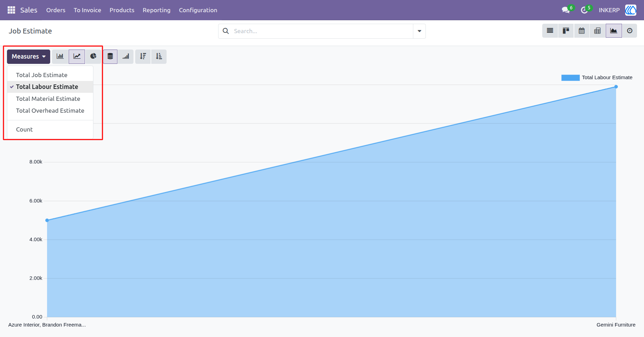Select the Count measure
The height and width of the screenshot is (337, 644).
click(x=50, y=129)
